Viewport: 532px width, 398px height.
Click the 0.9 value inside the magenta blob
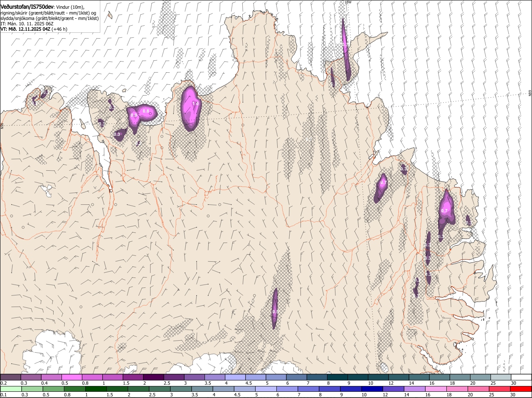134,115
